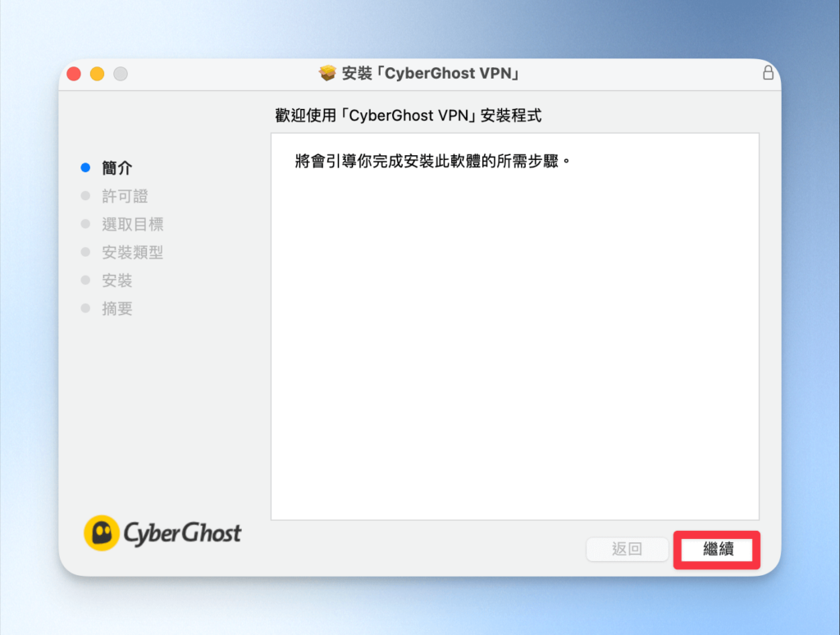The width and height of the screenshot is (840, 635).
Task: Click the blue bullet next to 簡介
Action: click(x=85, y=167)
